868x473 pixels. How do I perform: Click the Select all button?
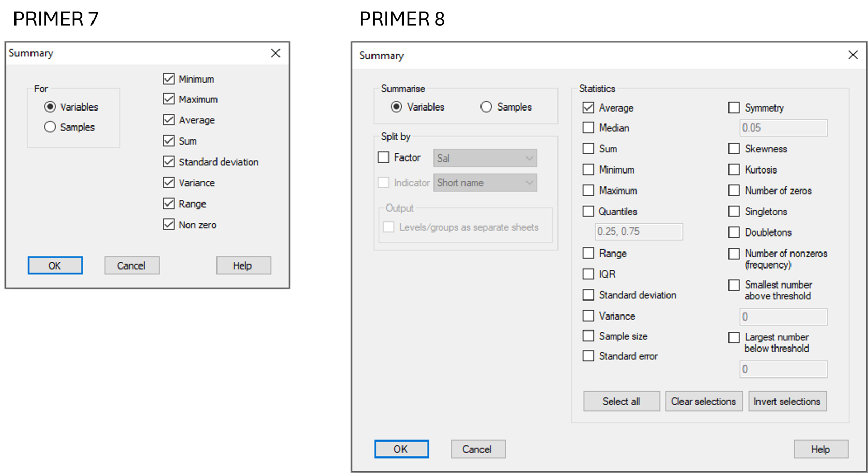tap(621, 401)
